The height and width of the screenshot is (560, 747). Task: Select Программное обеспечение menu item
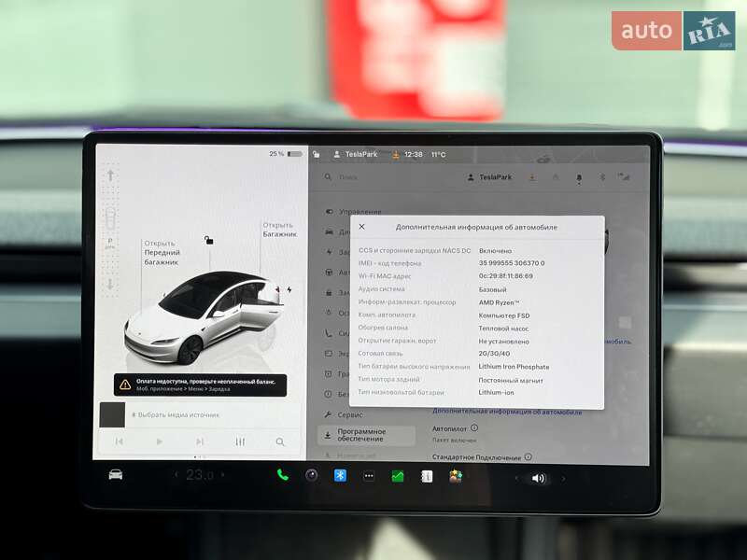366,436
